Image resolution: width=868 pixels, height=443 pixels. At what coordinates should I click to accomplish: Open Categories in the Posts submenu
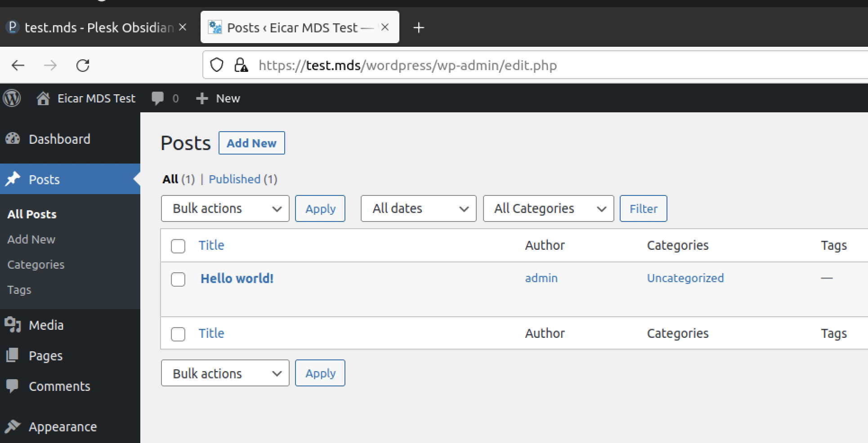36,265
